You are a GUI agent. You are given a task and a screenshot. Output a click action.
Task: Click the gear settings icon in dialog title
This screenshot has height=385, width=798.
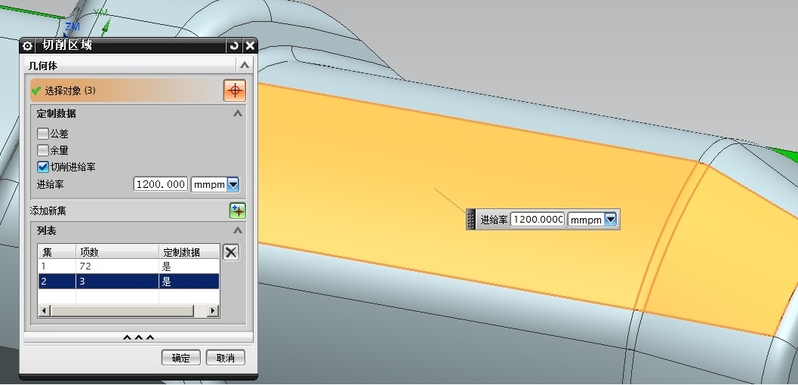[x=27, y=46]
